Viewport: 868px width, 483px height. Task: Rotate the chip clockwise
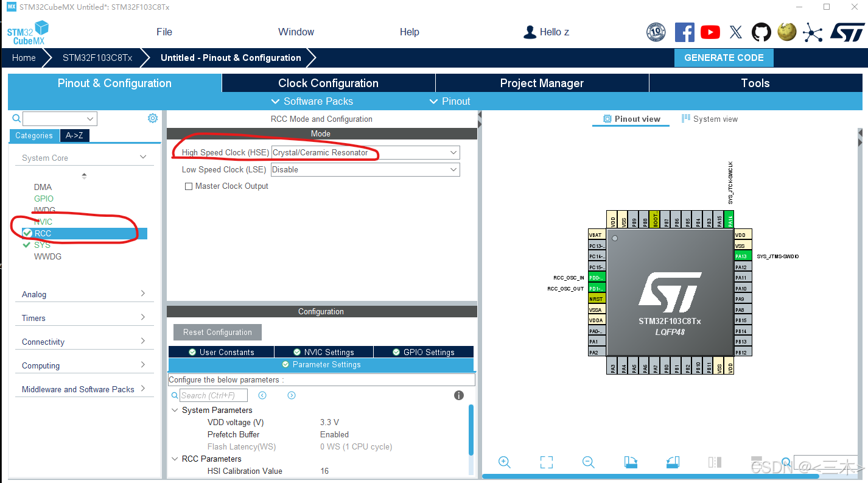(x=631, y=462)
